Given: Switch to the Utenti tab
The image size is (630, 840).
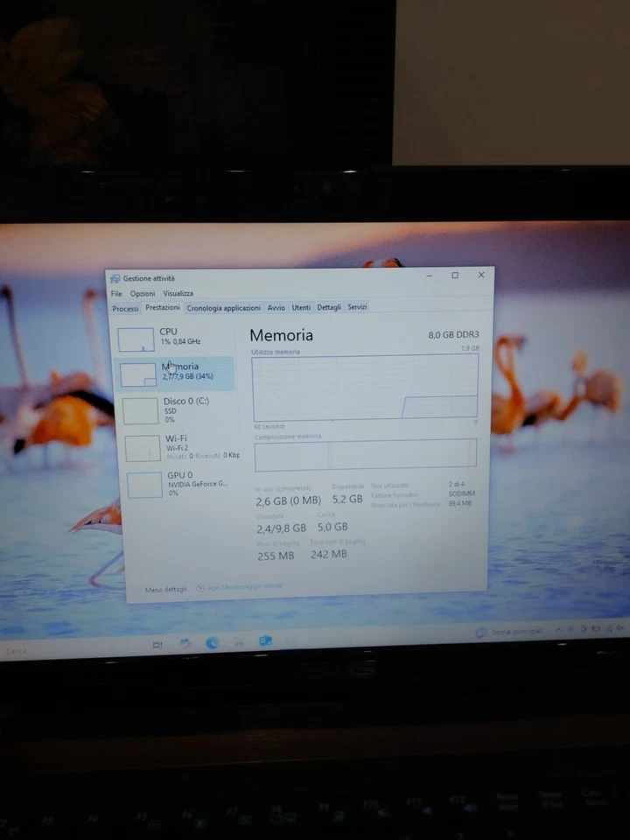Looking at the screenshot, I should click(300, 307).
